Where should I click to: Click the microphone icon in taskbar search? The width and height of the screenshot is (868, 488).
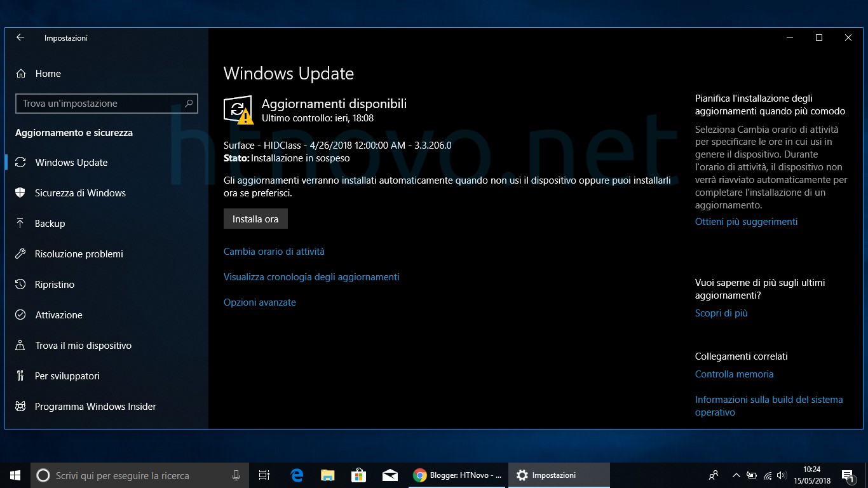point(236,475)
